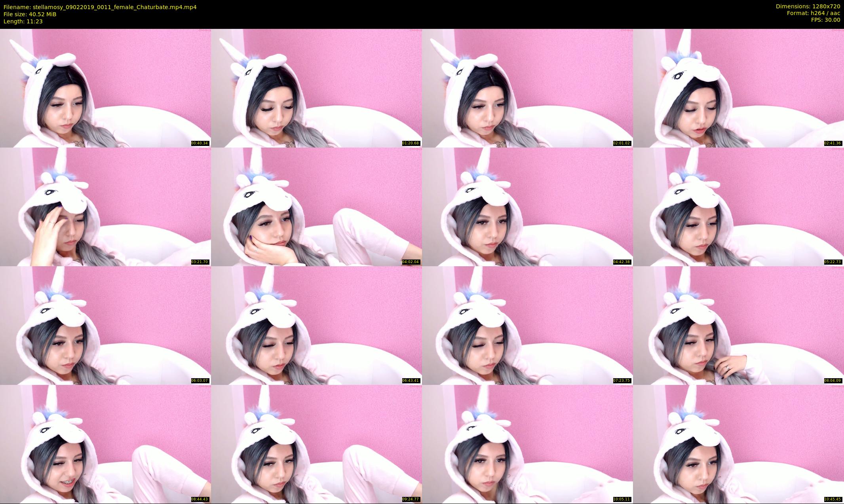The image size is (844, 504).
Task: Select the thumbnail at timestamp 08:04.09
Action: tap(738, 325)
